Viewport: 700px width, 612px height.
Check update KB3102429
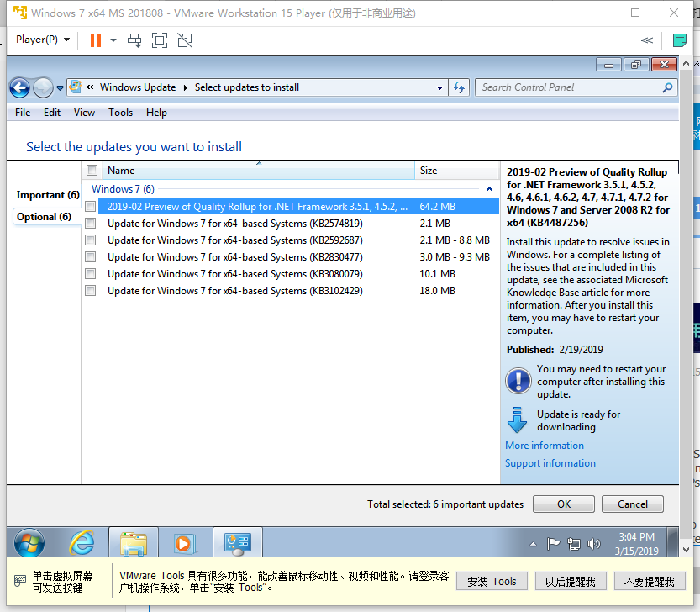(x=91, y=291)
